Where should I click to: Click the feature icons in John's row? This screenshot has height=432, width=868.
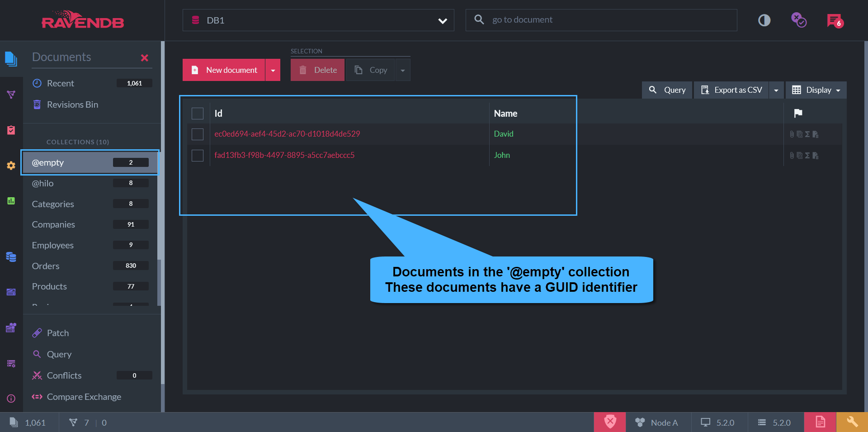point(804,156)
